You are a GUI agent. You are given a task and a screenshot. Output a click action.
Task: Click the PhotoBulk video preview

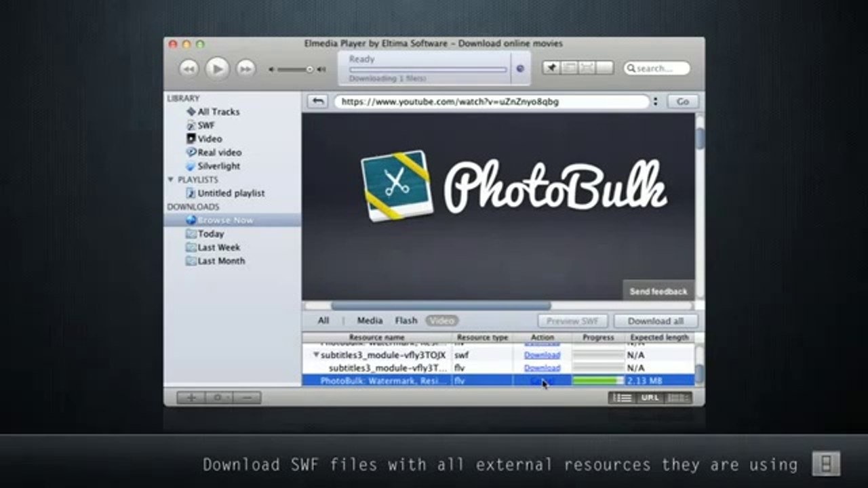coord(498,206)
